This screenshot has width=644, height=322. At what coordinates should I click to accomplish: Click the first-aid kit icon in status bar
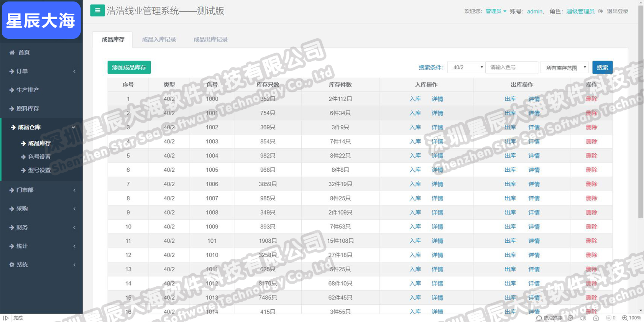[x=596, y=318]
